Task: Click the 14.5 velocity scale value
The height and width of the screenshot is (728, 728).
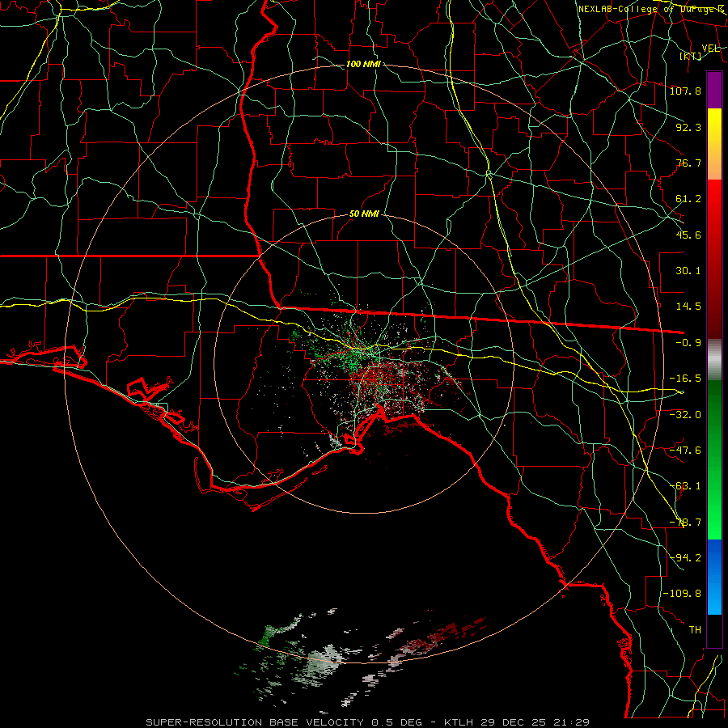Action: (x=688, y=307)
